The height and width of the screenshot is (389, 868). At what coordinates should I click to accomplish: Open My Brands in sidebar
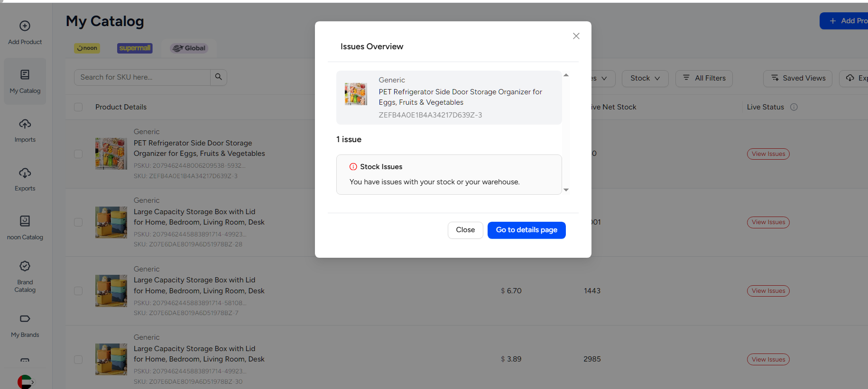[x=25, y=326]
